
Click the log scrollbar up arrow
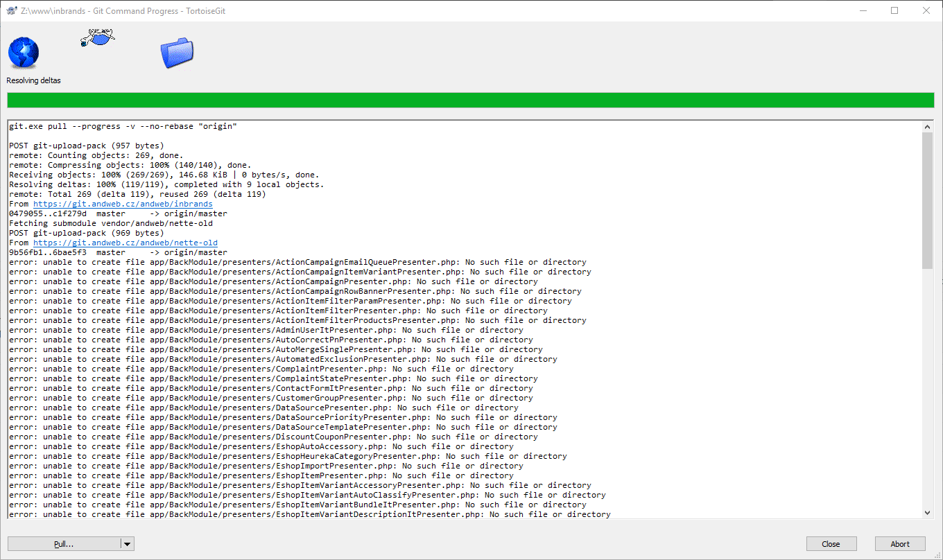coord(928,127)
